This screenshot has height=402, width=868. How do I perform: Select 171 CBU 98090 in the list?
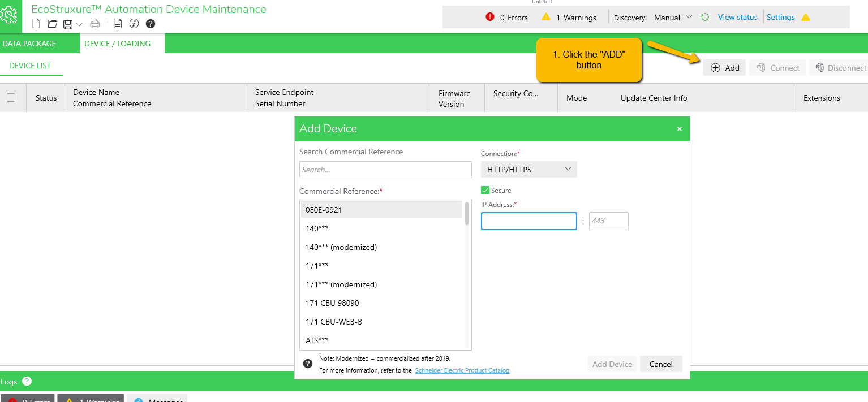click(x=381, y=303)
